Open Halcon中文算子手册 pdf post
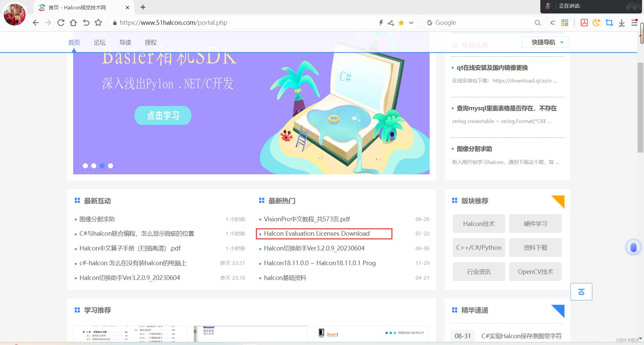The width and height of the screenshot is (644, 345). click(130, 248)
